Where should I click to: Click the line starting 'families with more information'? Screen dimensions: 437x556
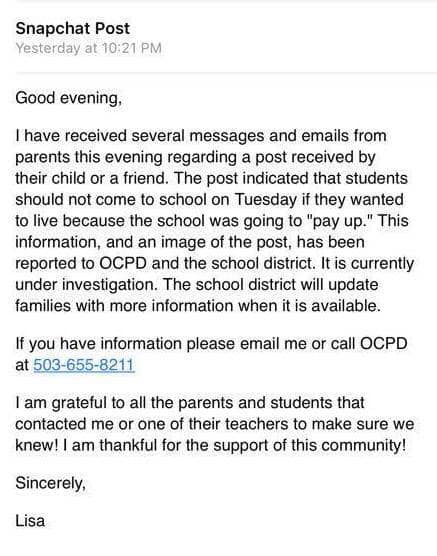click(198, 306)
